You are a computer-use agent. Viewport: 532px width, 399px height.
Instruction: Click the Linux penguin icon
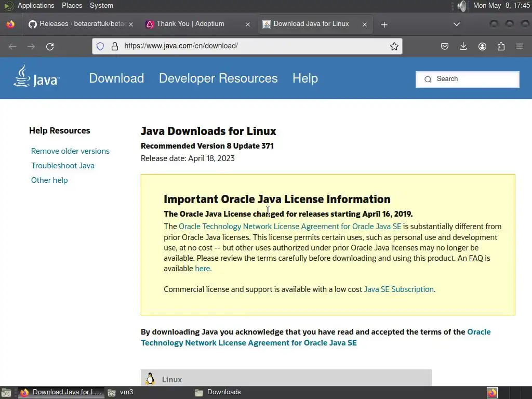150,379
